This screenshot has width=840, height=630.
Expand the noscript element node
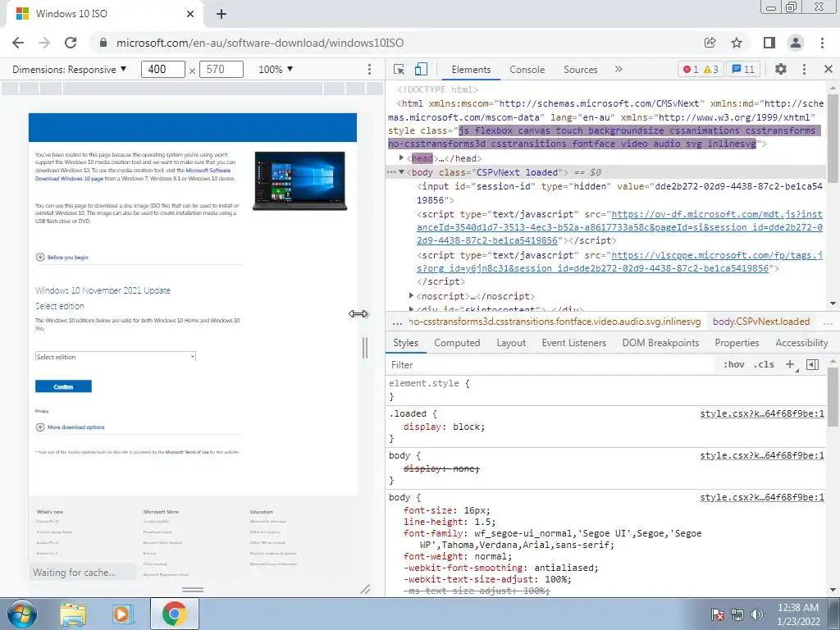coord(411,295)
